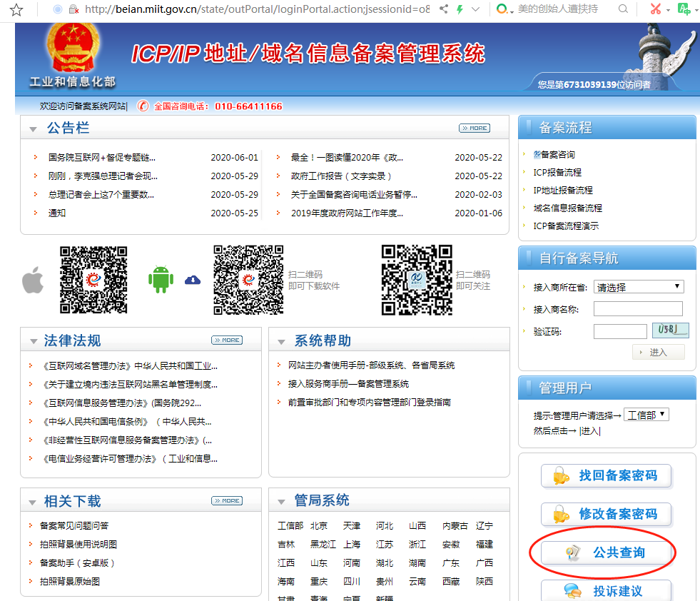Click the Android app QR code
The image size is (700, 601).
pos(248,280)
